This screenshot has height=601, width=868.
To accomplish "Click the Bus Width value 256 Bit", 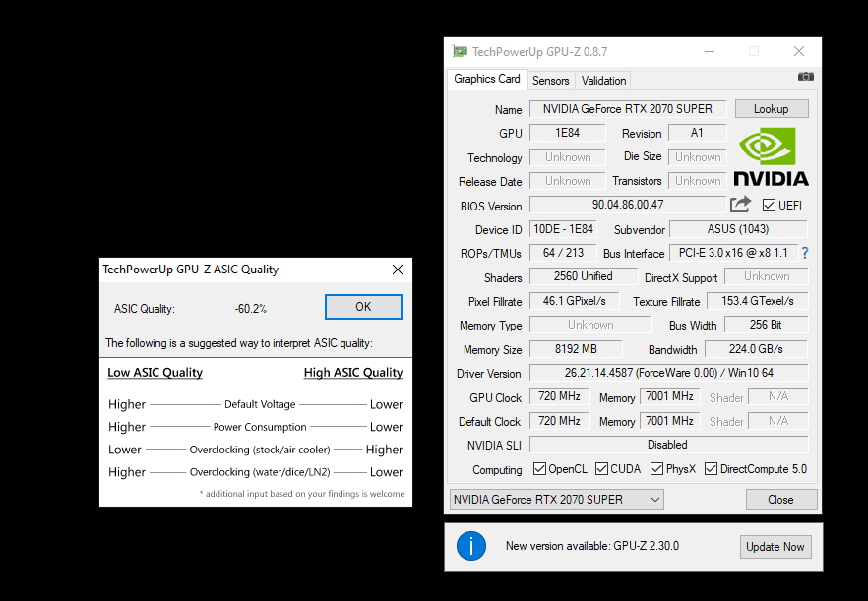I will tap(766, 325).
